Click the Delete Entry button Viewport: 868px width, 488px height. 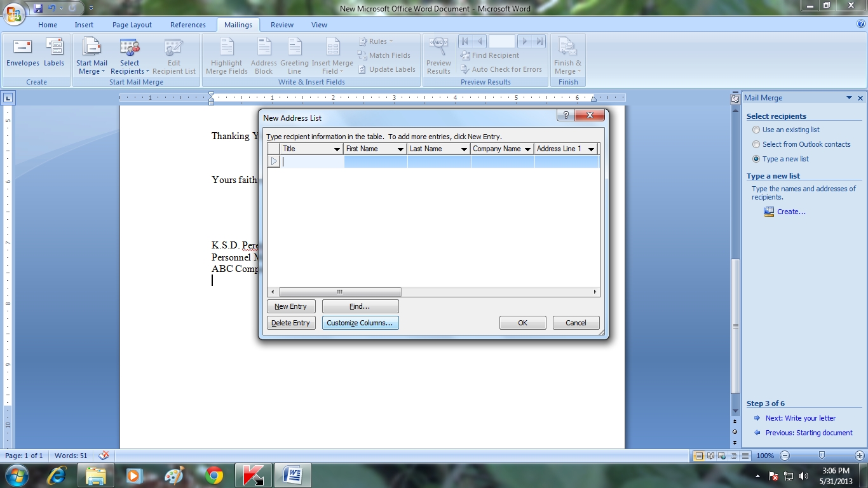[291, 323]
